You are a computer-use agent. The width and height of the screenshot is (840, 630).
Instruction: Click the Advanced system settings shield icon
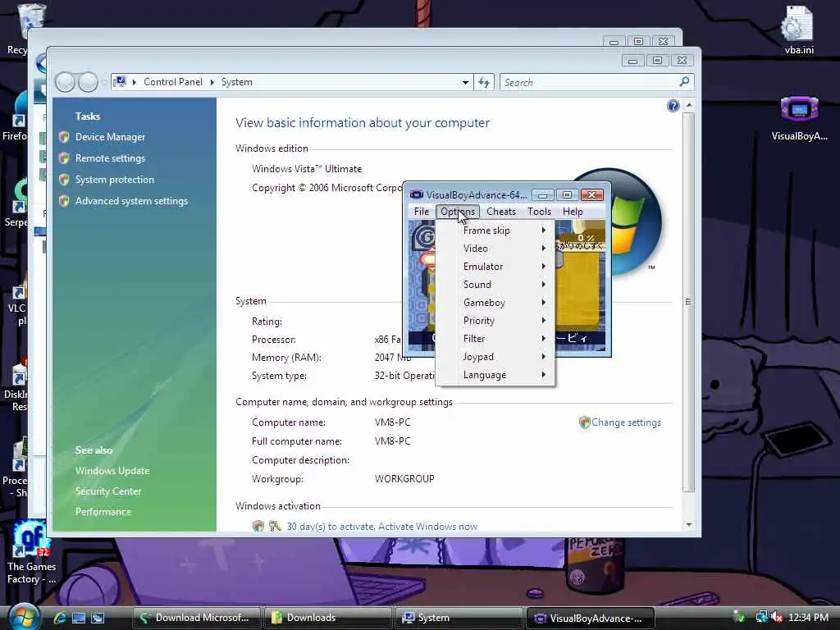pyautogui.click(x=64, y=202)
